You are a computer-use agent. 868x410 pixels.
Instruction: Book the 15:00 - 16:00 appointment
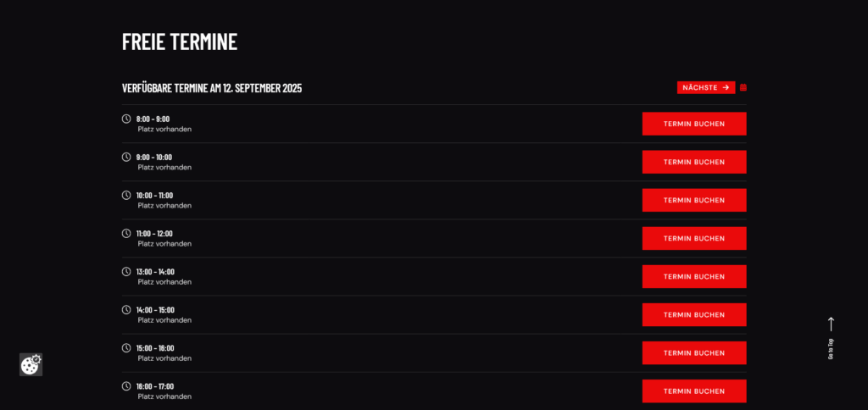coord(693,352)
